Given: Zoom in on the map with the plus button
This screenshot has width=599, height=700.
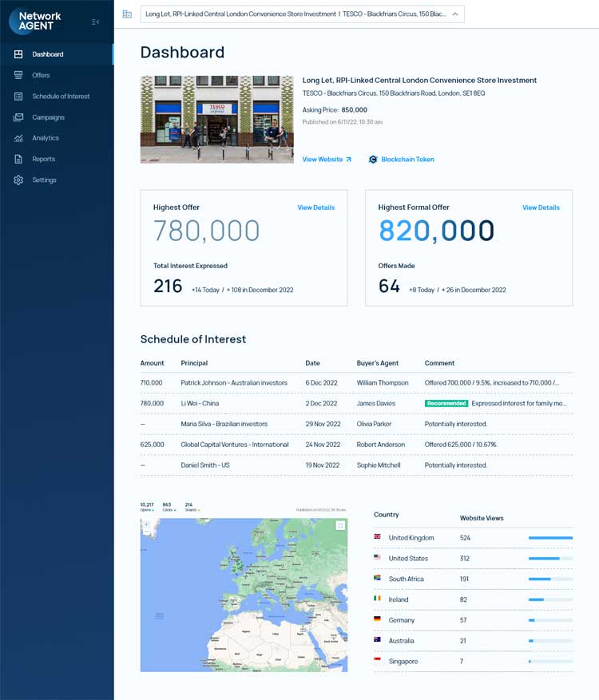Looking at the screenshot, I should tap(147, 524).
